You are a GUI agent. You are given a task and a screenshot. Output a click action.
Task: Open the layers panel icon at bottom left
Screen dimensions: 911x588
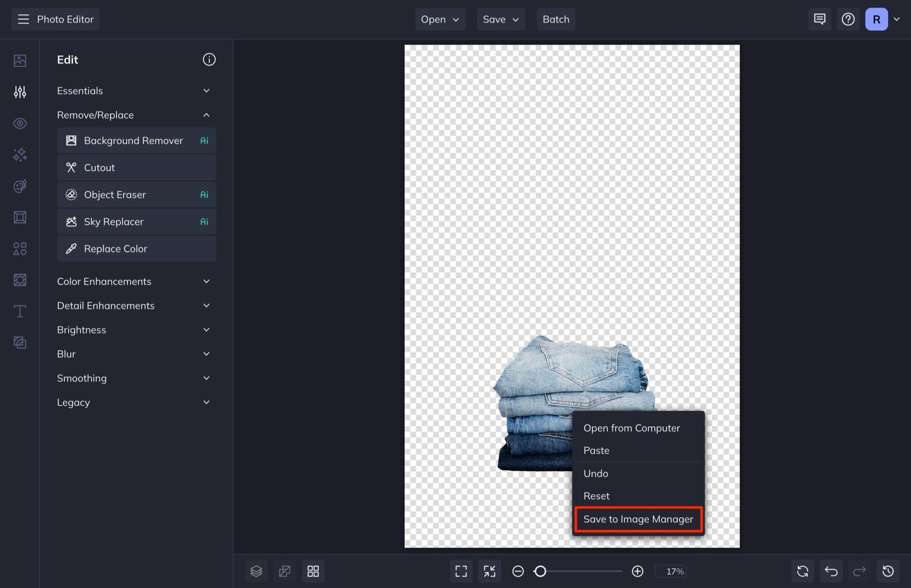(x=256, y=571)
